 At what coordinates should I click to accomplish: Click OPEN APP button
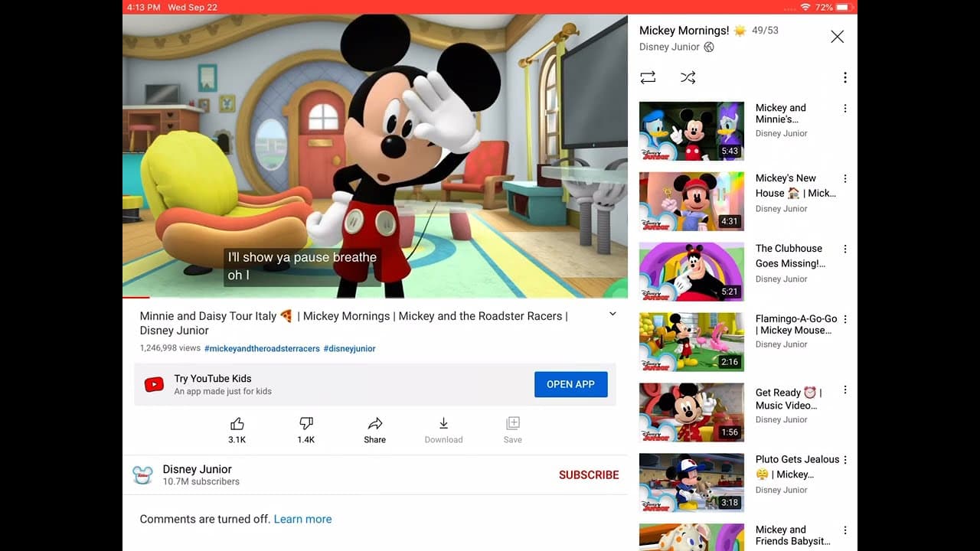click(x=570, y=384)
